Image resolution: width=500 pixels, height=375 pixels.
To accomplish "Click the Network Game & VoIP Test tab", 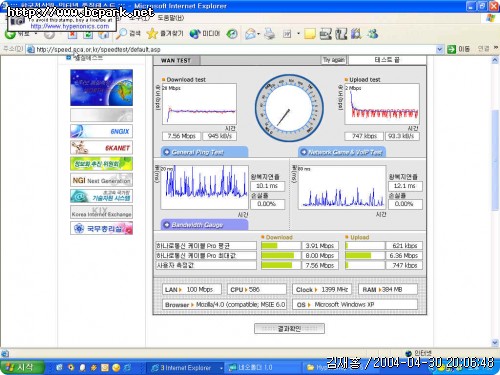I will pos(342,152).
